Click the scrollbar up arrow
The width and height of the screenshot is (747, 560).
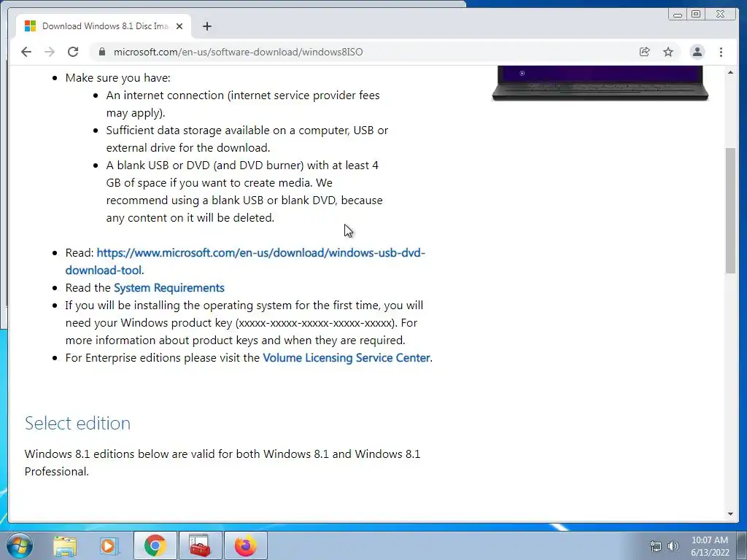730,72
